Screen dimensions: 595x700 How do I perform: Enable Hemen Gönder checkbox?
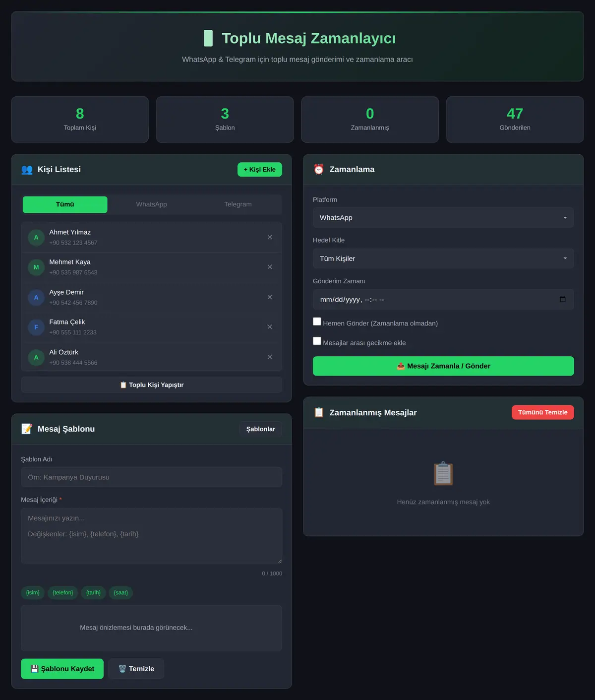point(317,321)
